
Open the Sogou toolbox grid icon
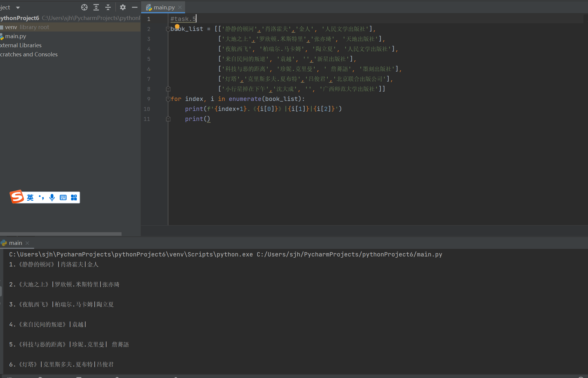74,198
